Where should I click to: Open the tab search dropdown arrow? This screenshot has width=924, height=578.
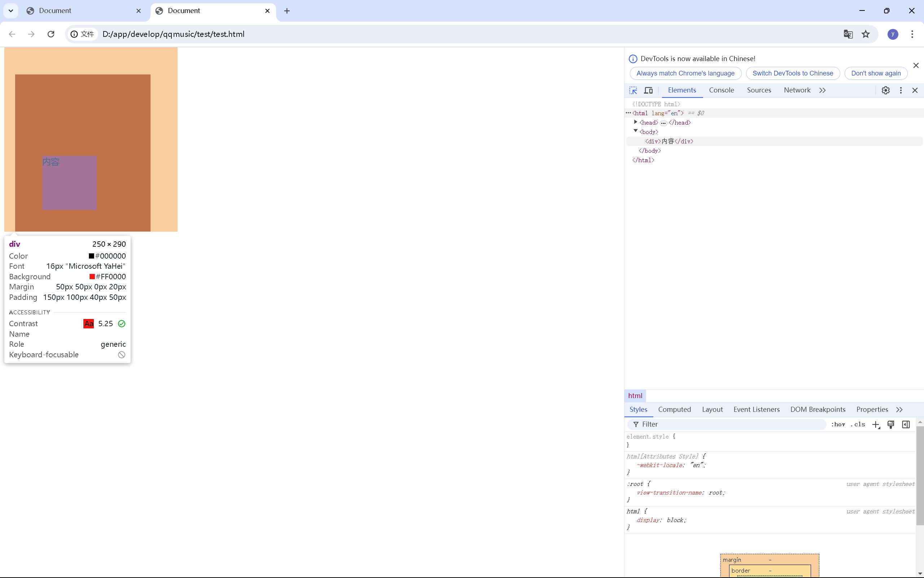pyautogui.click(x=11, y=11)
